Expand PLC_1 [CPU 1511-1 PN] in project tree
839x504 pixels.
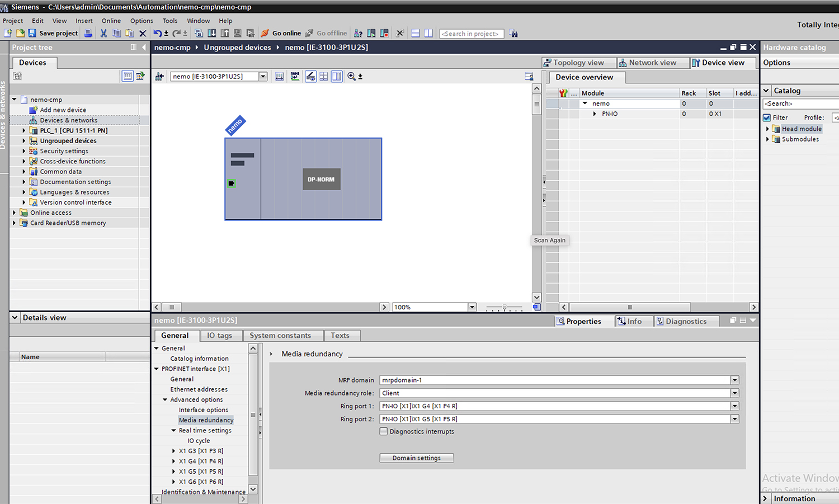click(x=24, y=130)
